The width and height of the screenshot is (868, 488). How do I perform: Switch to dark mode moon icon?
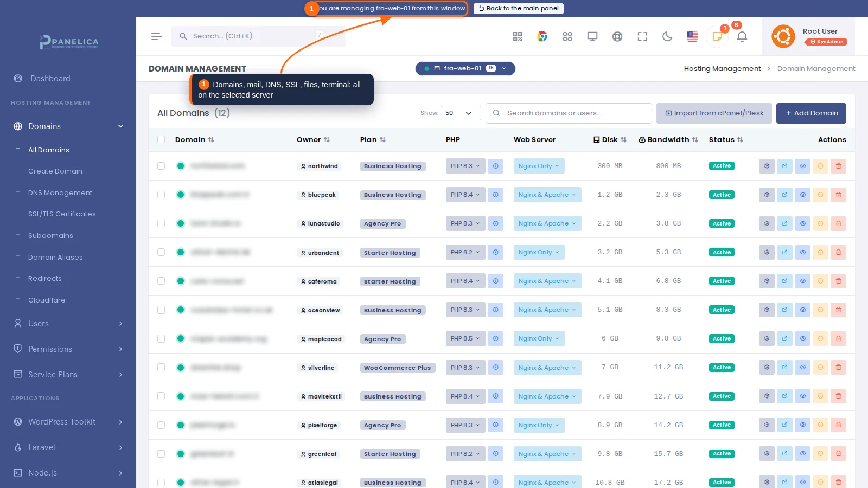(x=667, y=36)
